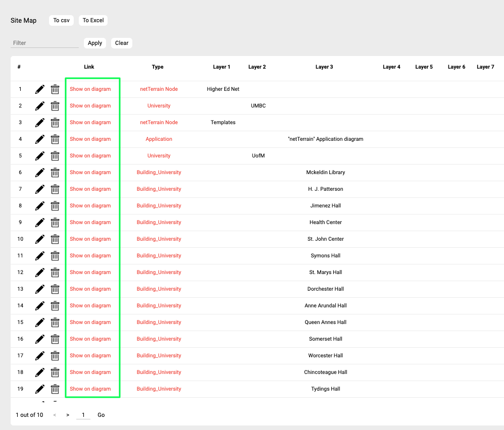The height and width of the screenshot is (430, 504).
Task: Clear the filter
Action: click(122, 43)
